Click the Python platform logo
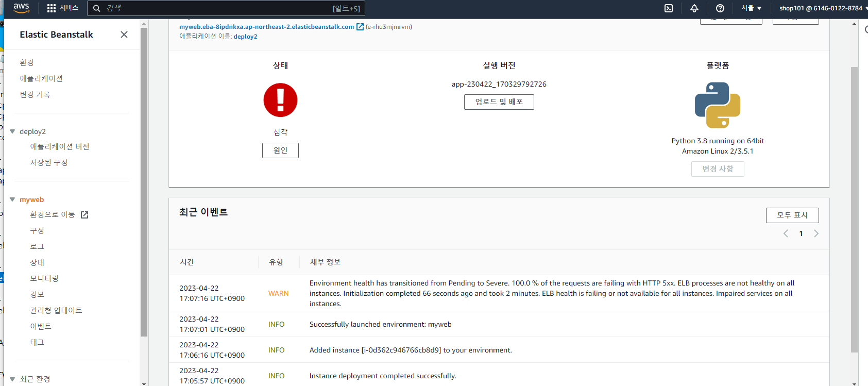 coord(718,105)
